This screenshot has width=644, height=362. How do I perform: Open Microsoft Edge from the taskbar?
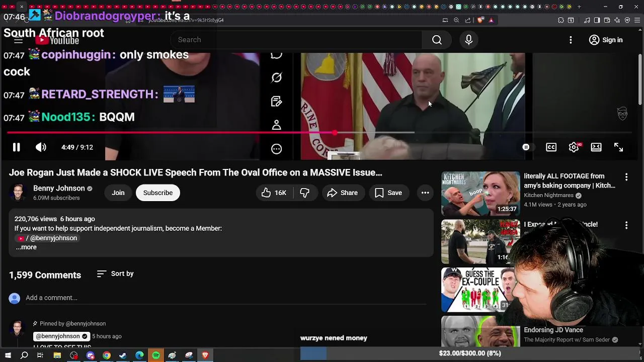point(139,355)
